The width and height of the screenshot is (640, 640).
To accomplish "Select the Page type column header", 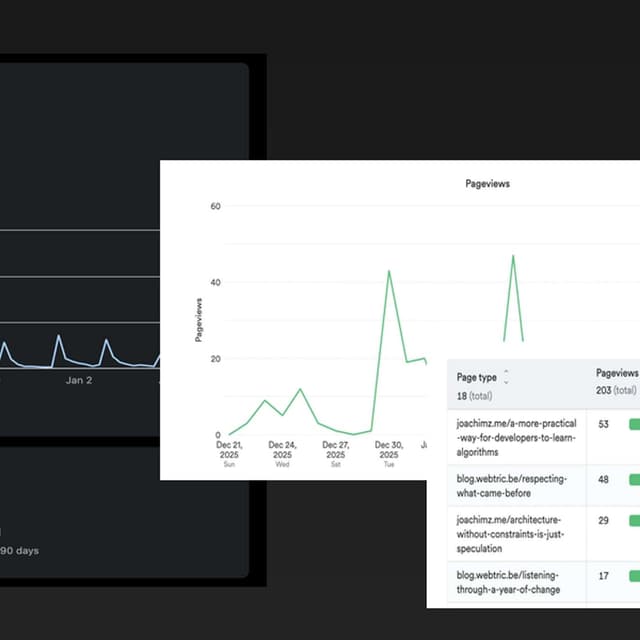I will pos(477,377).
